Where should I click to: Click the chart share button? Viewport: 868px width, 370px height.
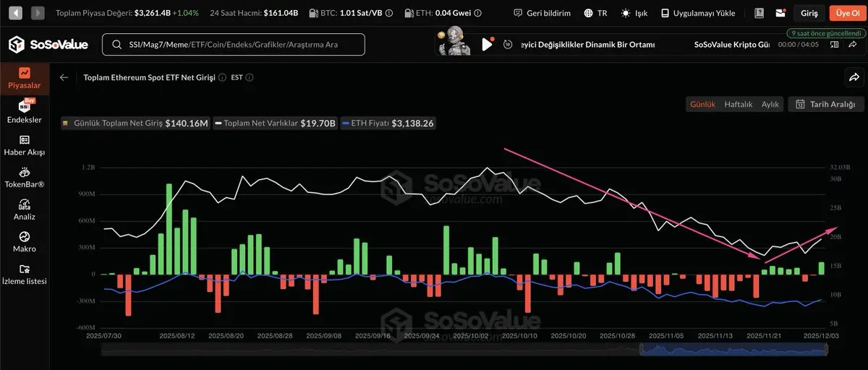point(854,77)
